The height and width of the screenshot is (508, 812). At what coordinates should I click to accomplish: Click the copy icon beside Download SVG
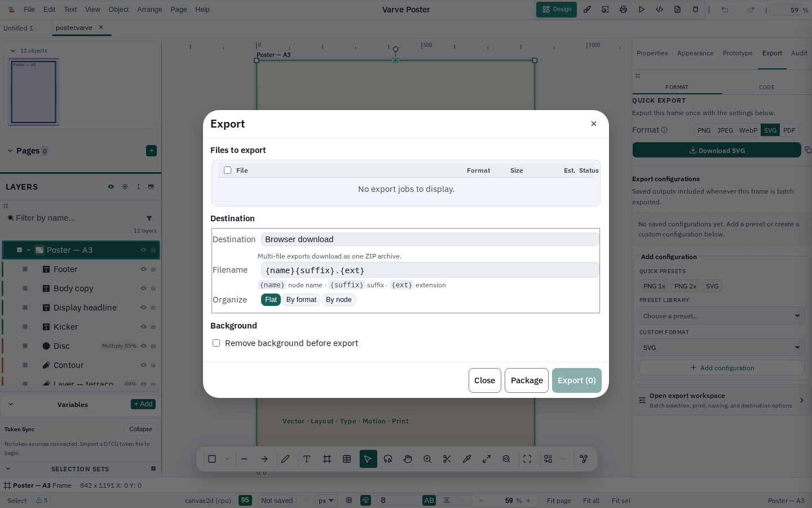[x=808, y=150]
